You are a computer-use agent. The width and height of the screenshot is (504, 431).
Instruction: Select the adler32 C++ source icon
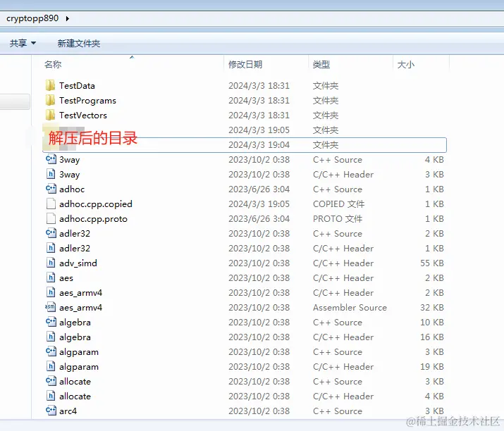51,233
